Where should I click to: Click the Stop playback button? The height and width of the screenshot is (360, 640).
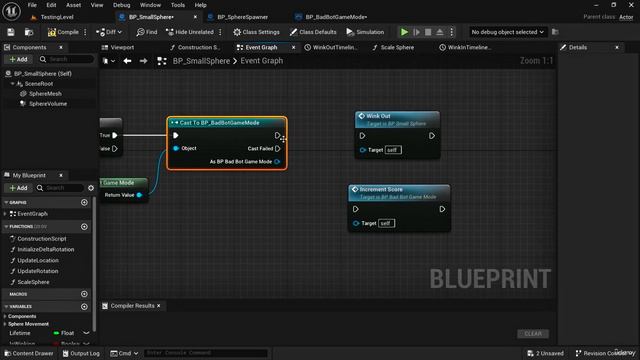click(428, 32)
